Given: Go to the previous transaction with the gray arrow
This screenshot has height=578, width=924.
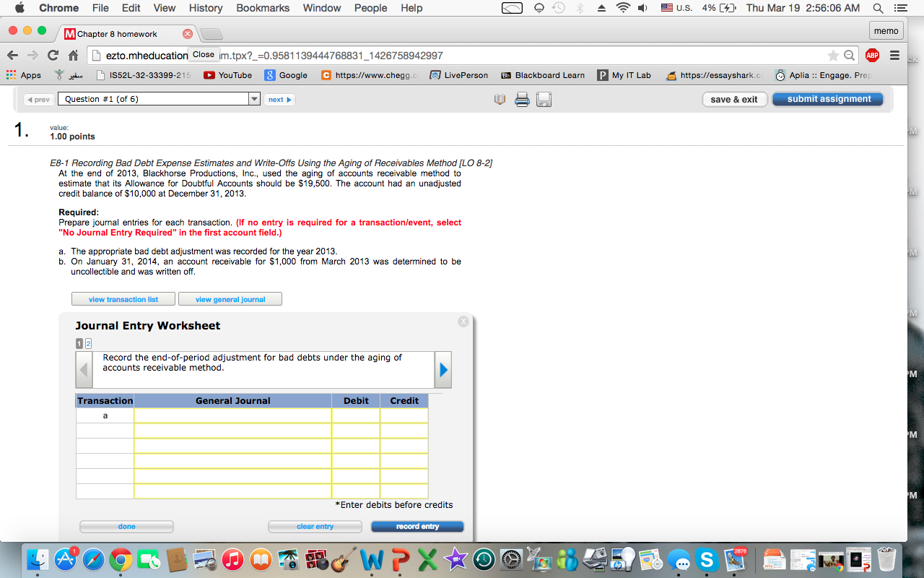Looking at the screenshot, I should [84, 369].
